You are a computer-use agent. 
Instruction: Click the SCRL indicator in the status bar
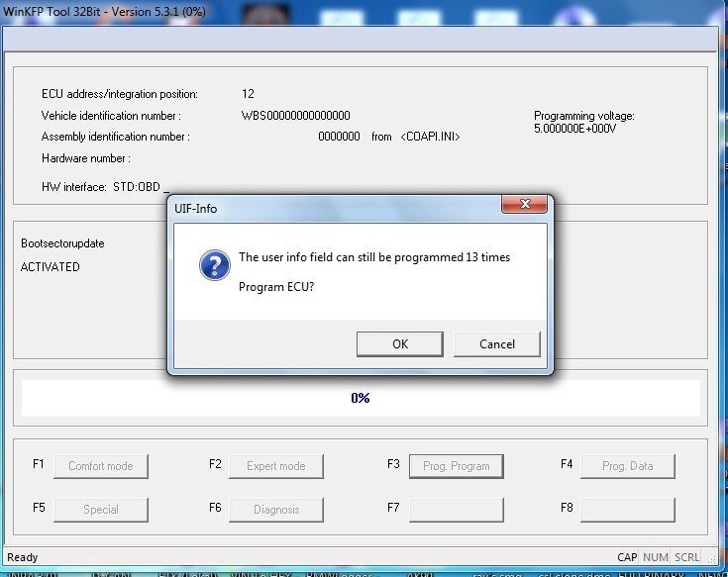(x=686, y=557)
